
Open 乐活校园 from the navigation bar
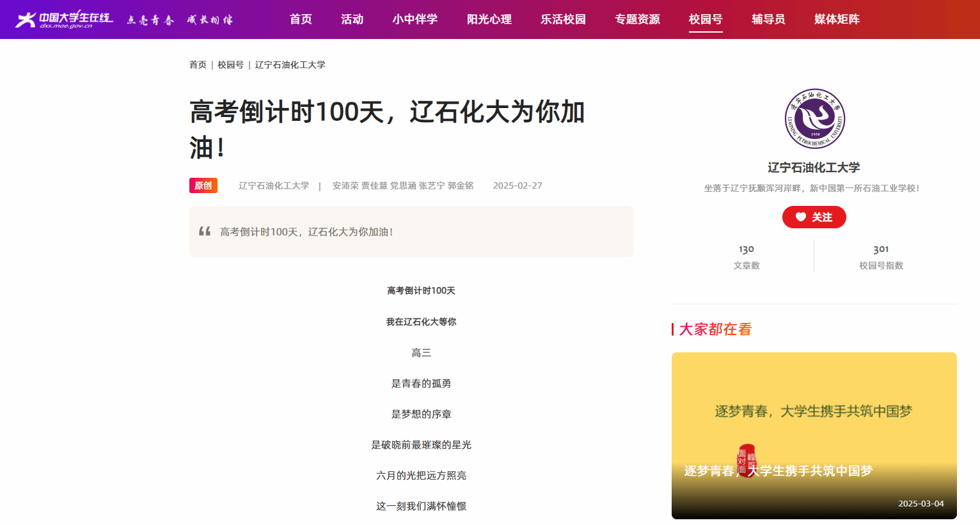coord(563,19)
